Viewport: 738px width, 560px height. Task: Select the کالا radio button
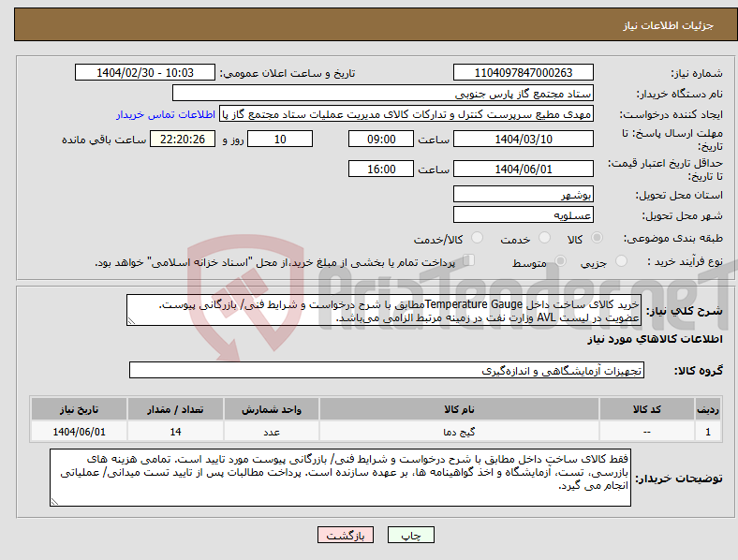click(x=597, y=238)
